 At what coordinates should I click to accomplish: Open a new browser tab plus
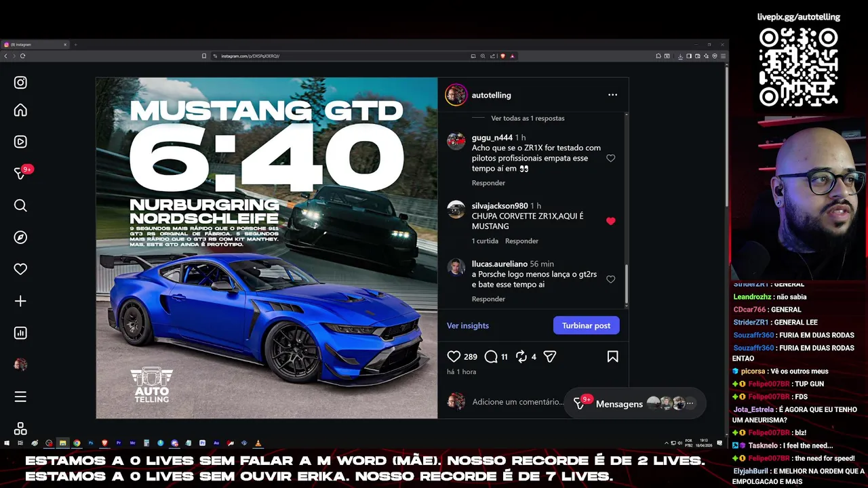(x=75, y=44)
